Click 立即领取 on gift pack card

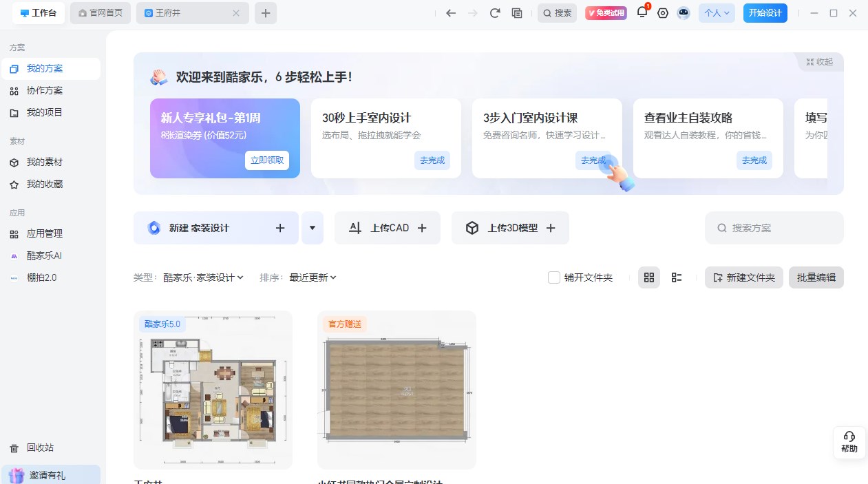pyautogui.click(x=267, y=160)
